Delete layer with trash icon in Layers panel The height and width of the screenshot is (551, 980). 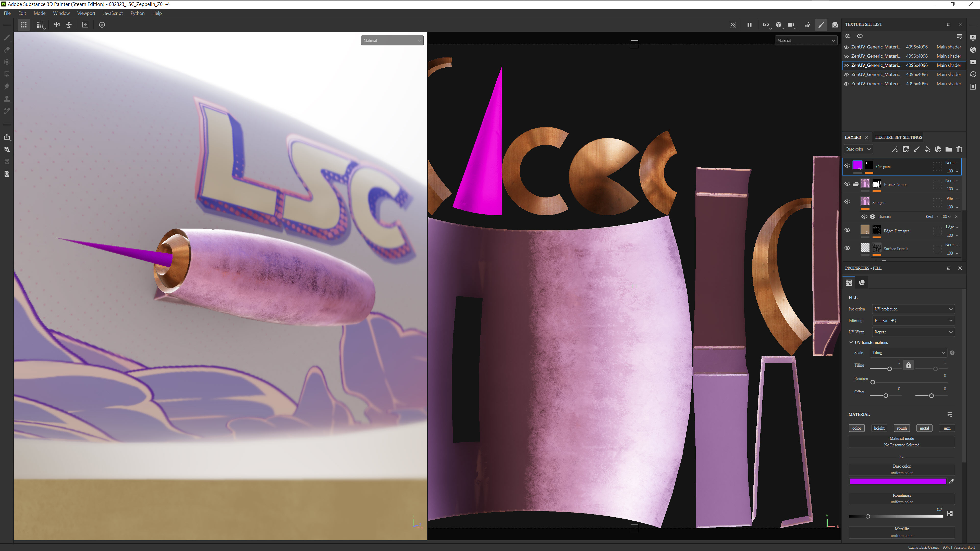coord(959,149)
